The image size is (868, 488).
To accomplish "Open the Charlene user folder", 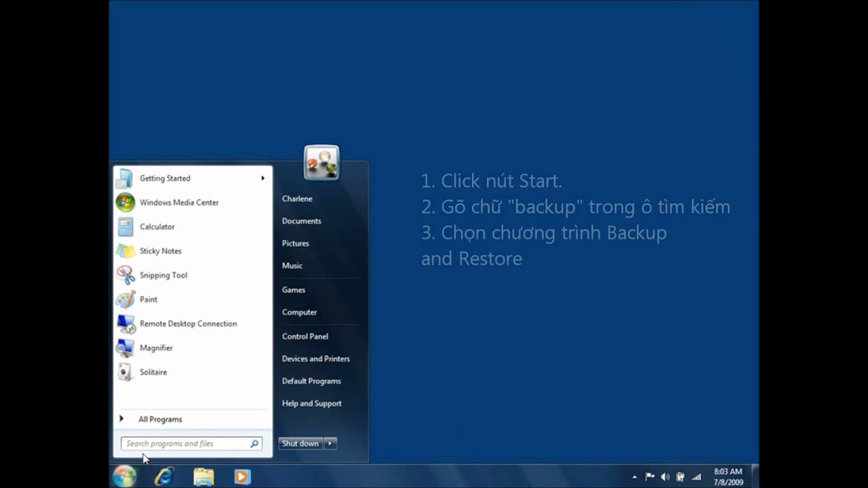I will pos(297,199).
